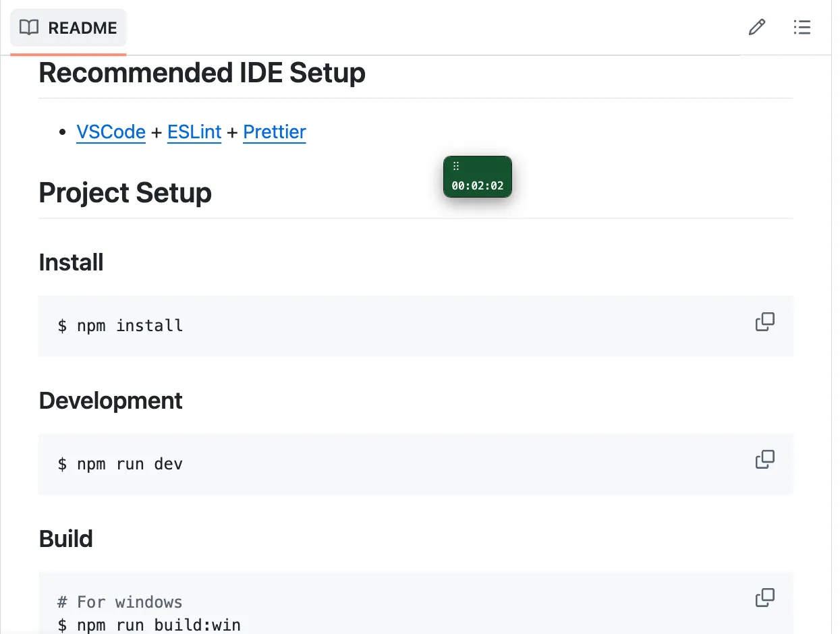Click the Recommended IDE Setup heading
The image size is (840, 634).
202,72
